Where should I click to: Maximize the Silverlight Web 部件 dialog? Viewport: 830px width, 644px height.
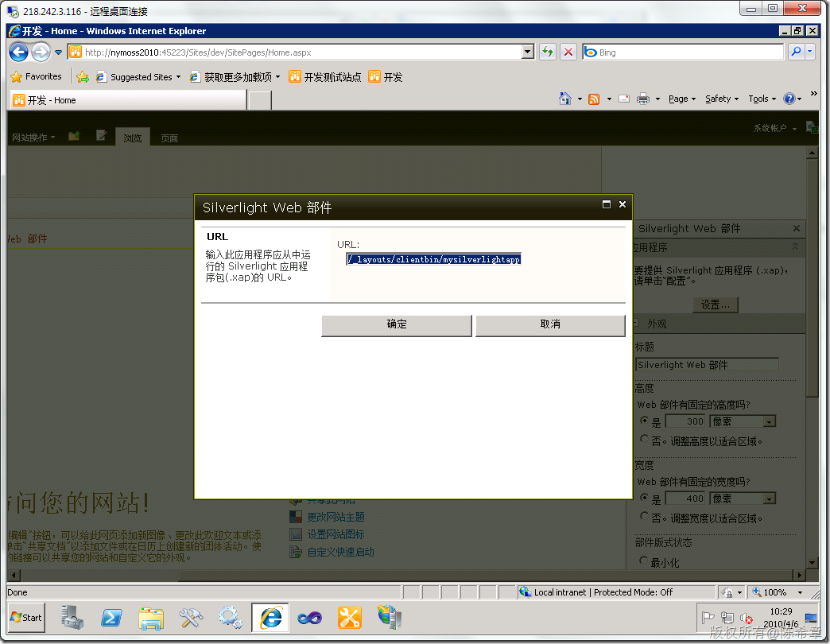point(607,204)
